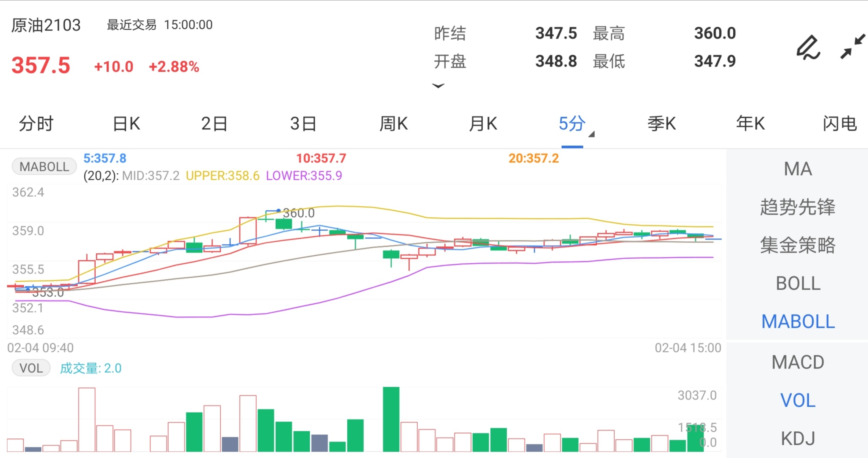Open the 年K yearly chart tab
This screenshot has width=868, height=458.
(751, 124)
